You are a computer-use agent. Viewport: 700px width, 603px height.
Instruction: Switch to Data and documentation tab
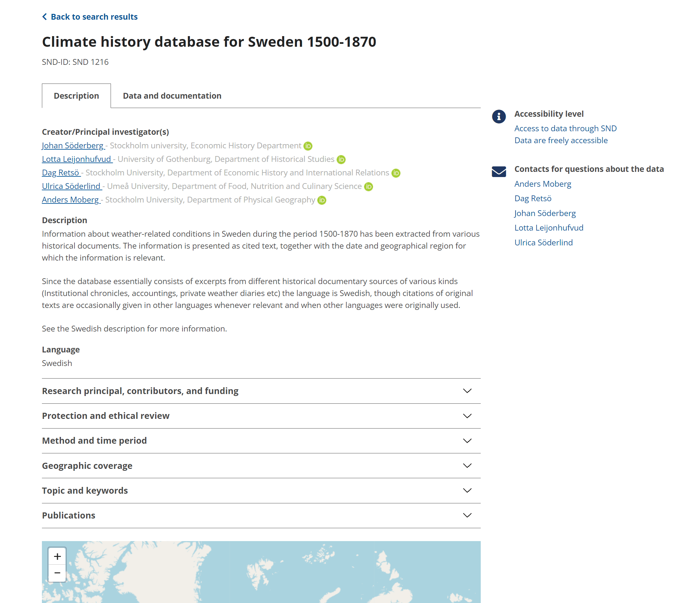[172, 96]
